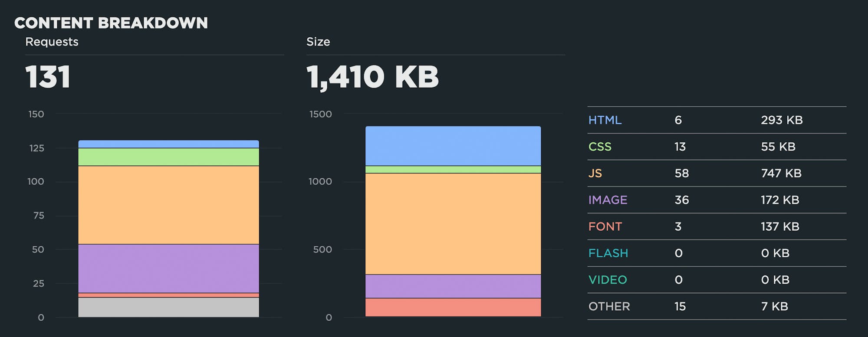868x337 pixels.
Task: Click the red Font segment in Size bar
Action: (453, 307)
